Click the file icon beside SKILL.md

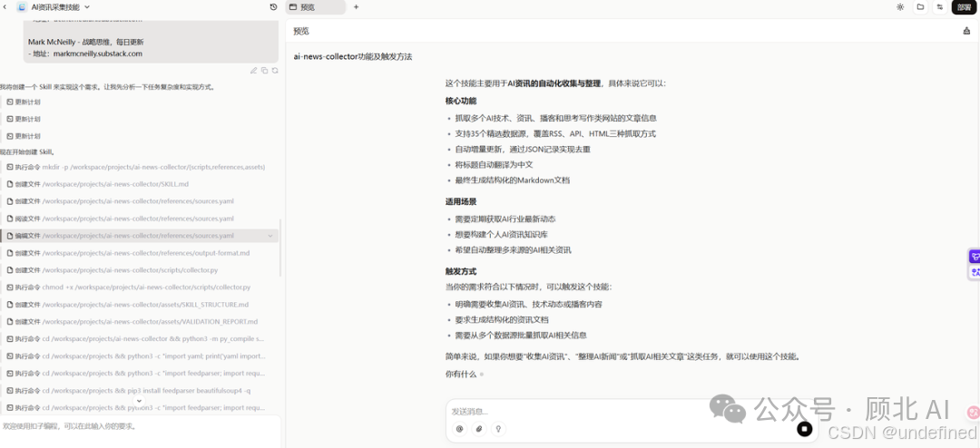10,184
